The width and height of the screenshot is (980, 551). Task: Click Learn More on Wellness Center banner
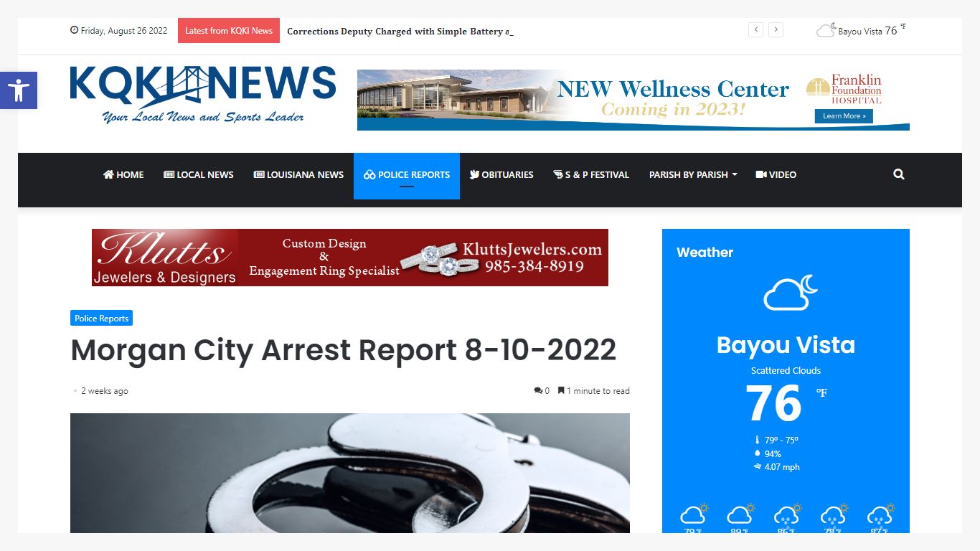(844, 116)
